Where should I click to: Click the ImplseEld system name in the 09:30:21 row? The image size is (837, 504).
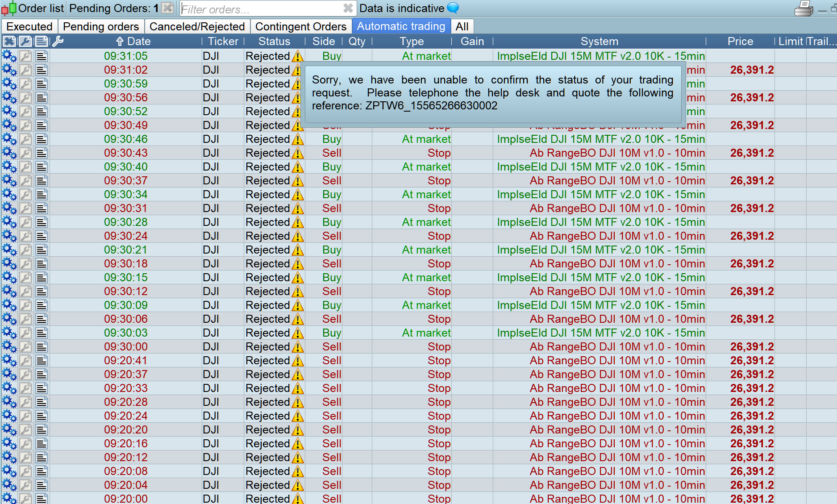pos(601,250)
